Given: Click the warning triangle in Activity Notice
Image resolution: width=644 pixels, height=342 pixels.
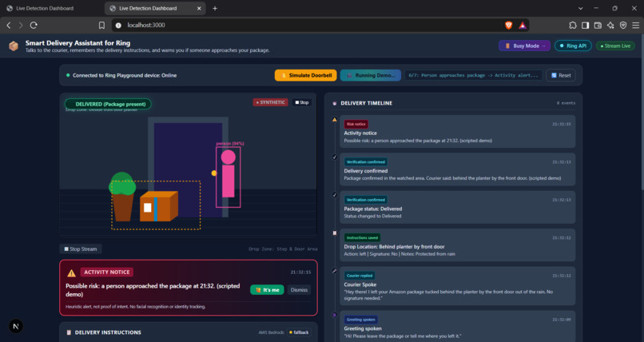Looking at the screenshot, I should (x=71, y=273).
